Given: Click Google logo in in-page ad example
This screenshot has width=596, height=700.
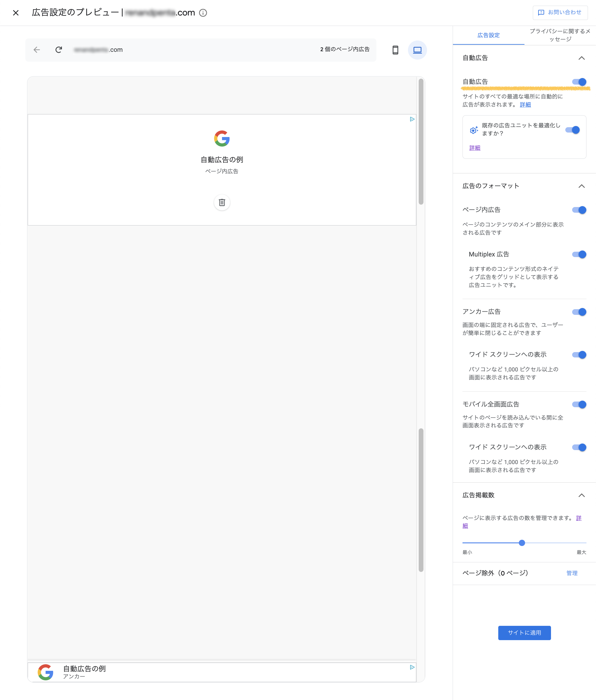Looking at the screenshot, I should (222, 139).
